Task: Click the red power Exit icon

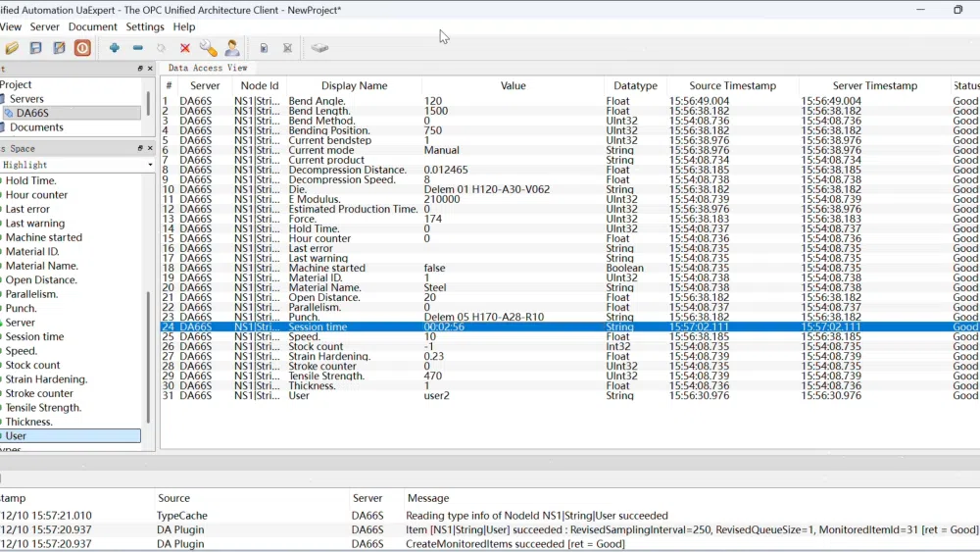Action: coord(82,48)
